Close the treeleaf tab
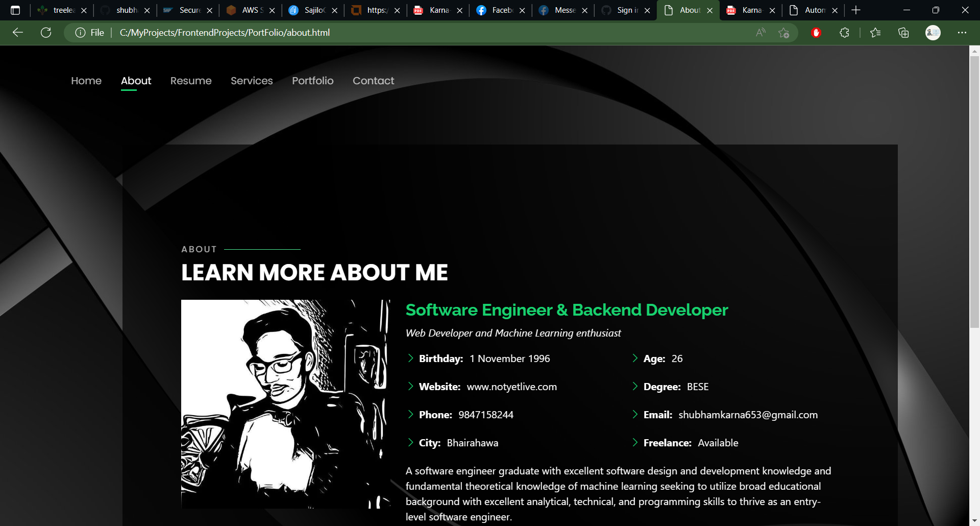The image size is (980, 526). tap(84, 10)
